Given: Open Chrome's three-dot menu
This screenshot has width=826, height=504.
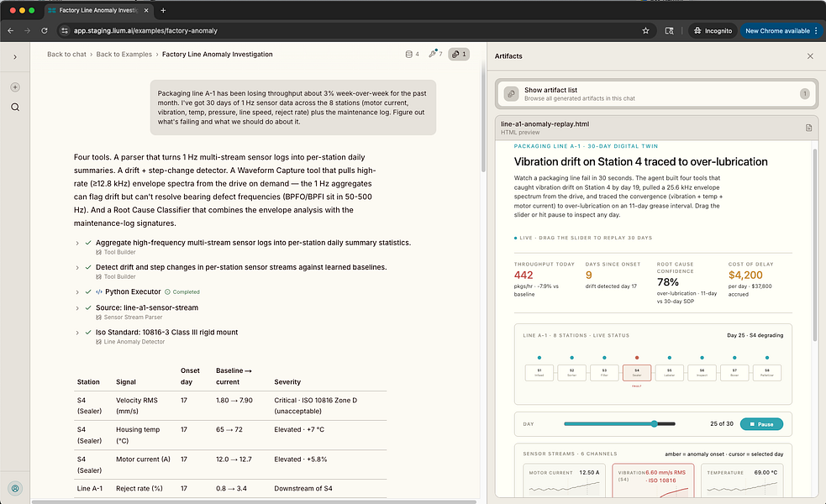Looking at the screenshot, I should point(817,30).
